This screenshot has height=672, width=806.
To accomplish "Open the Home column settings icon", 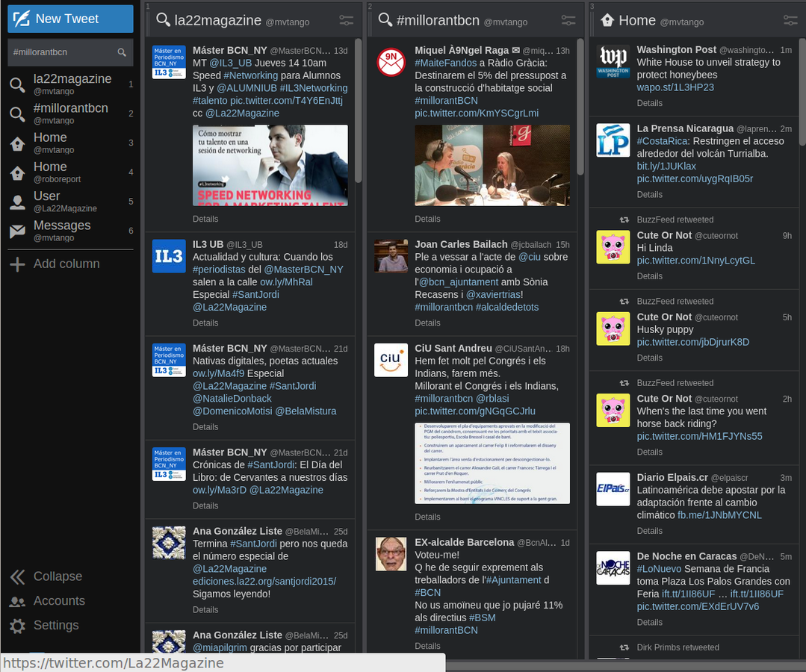I will (x=790, y=21).
